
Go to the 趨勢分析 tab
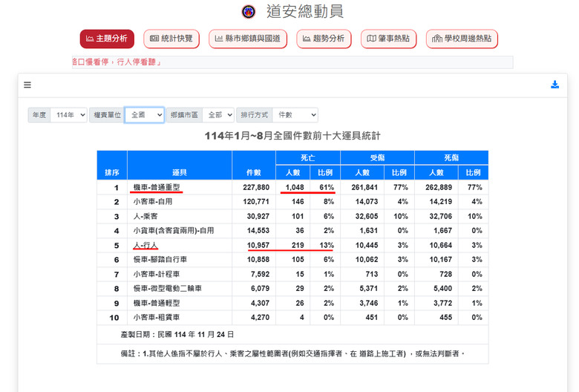point(324,39)
